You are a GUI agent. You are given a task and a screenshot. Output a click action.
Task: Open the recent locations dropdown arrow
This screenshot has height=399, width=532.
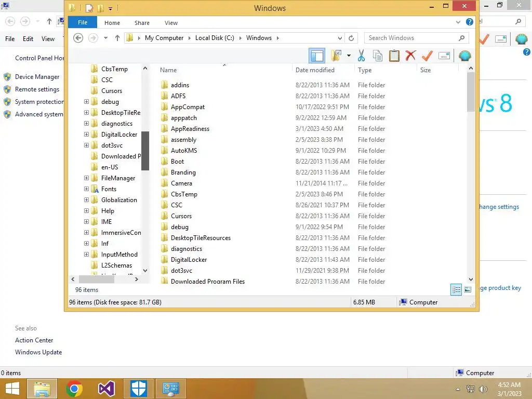105,38
